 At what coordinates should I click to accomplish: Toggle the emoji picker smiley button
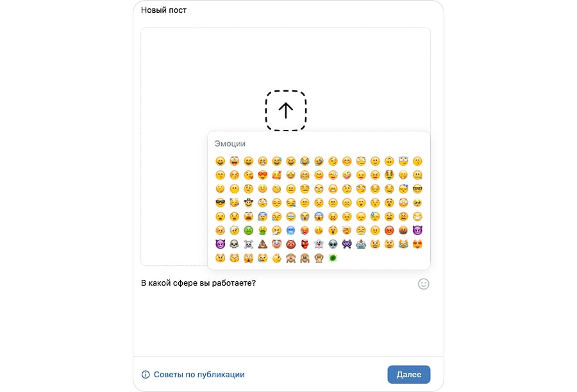pyautogui.click(x=423, y=283)
